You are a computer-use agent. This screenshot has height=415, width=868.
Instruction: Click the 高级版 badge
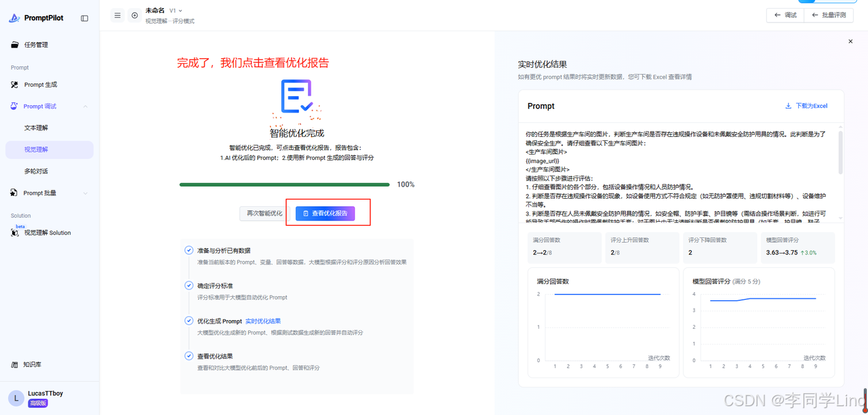point(37,403)
